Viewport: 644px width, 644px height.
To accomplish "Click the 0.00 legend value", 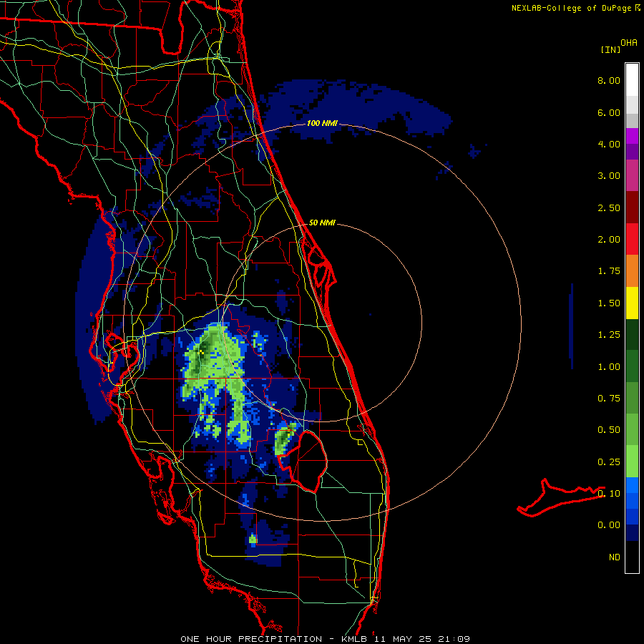I will [609, 525].
